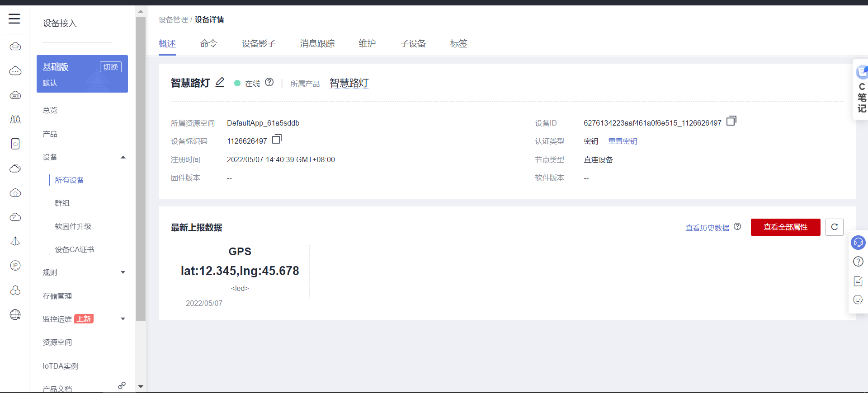Select the layered cloud icon in the rail
Viewport: 868px width, 393px height.
[15, 168]
